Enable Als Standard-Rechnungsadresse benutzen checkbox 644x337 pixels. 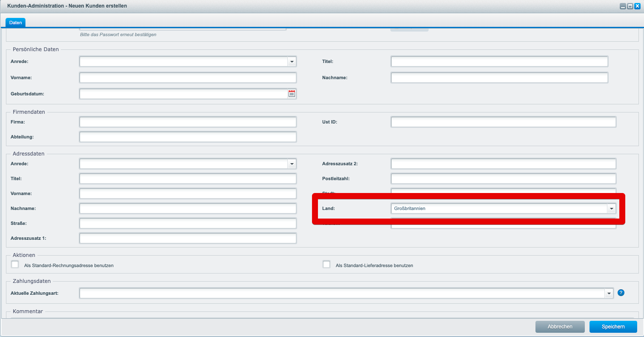point(15,265)
